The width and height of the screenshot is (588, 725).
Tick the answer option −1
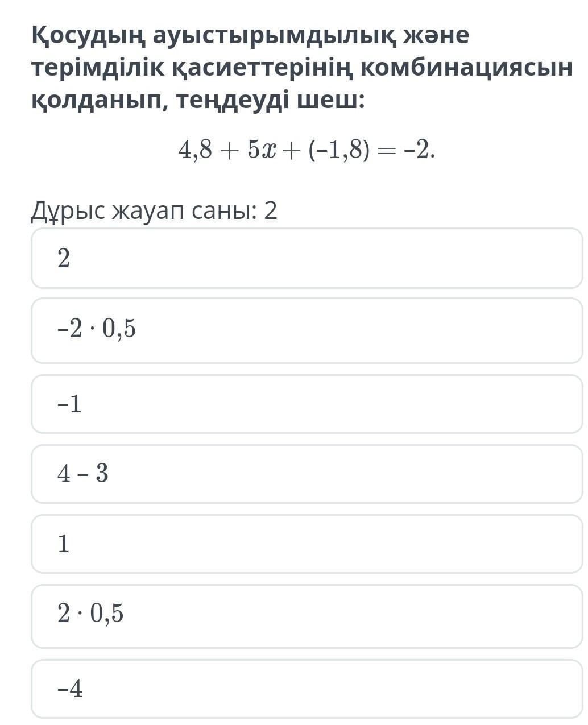[307, 404]
